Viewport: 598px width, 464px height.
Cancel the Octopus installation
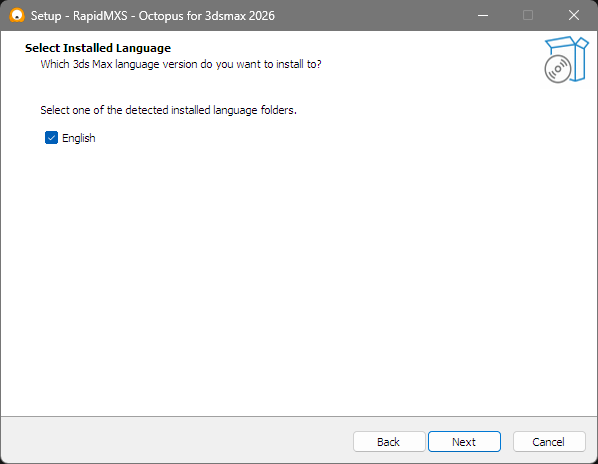click(549, 442)
